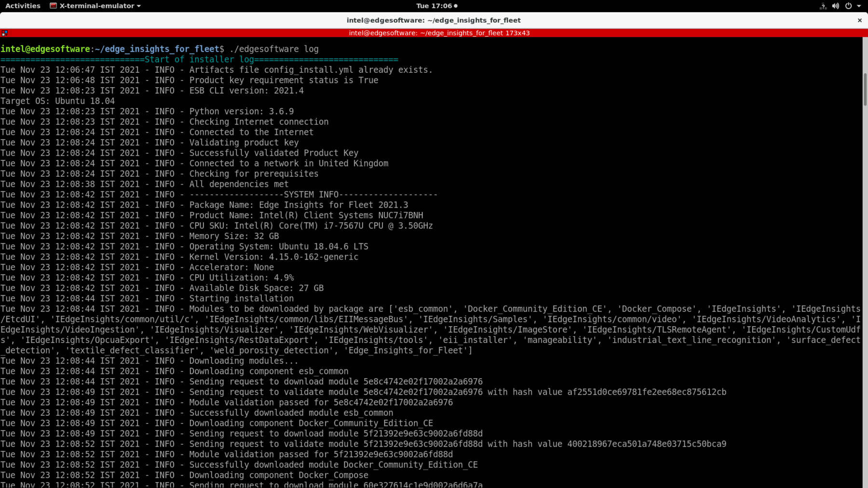Click 'All dependencies met' message
This screenshot has height=488, width=868.
239,185
